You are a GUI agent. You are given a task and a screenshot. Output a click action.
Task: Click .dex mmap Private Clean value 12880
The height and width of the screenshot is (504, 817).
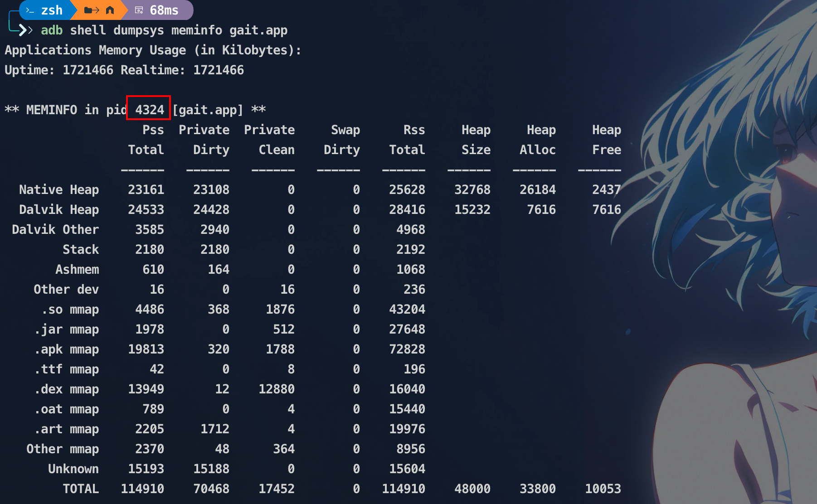click(277, 389)
